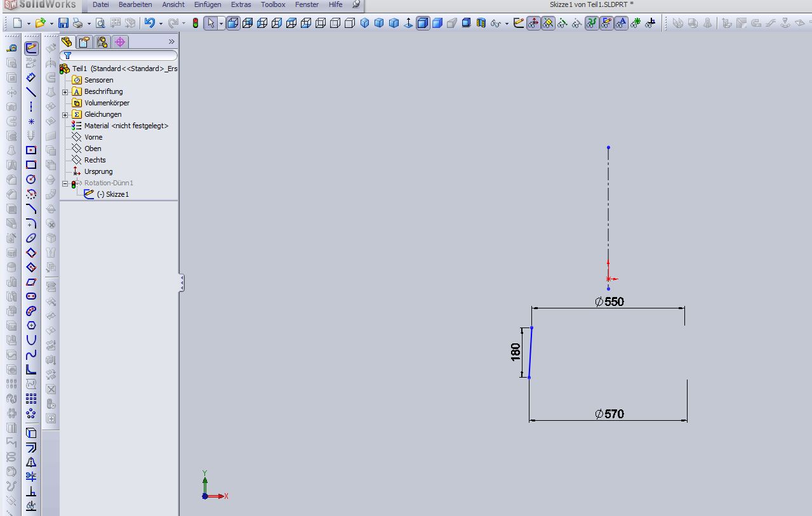Open Print Preview magnifier icon
Screen dimensions: 812x516
[x=100, y=23]
